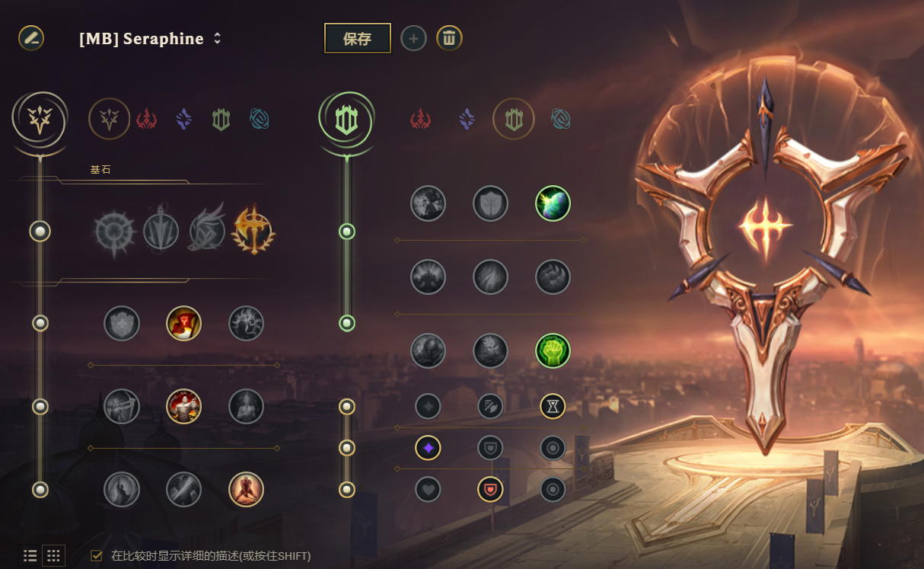Viewport: 924px width, 569px height.
Task: Select the Revitalize green fist rune
Action: pyautogui.click(x=553, y=350)
